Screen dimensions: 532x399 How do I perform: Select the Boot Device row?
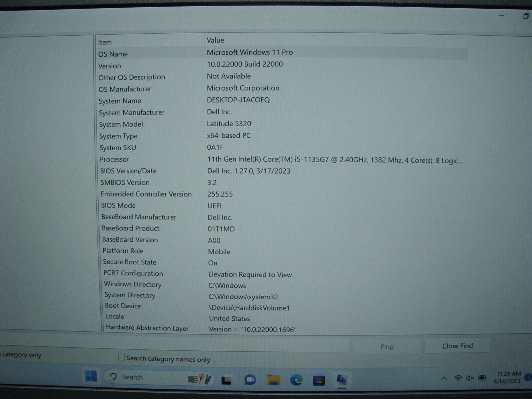[x=284, y=307]
